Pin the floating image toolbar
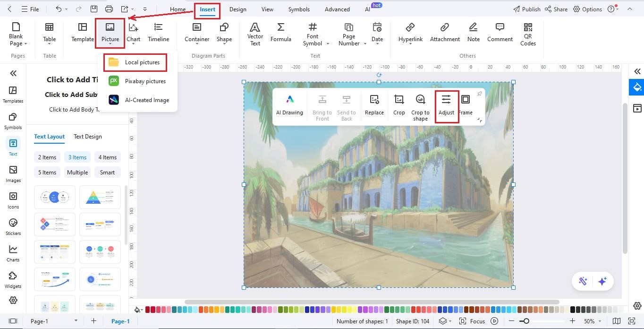Image resolution: width=644 pixels, height=329 pixels. [x=480, y=94]
